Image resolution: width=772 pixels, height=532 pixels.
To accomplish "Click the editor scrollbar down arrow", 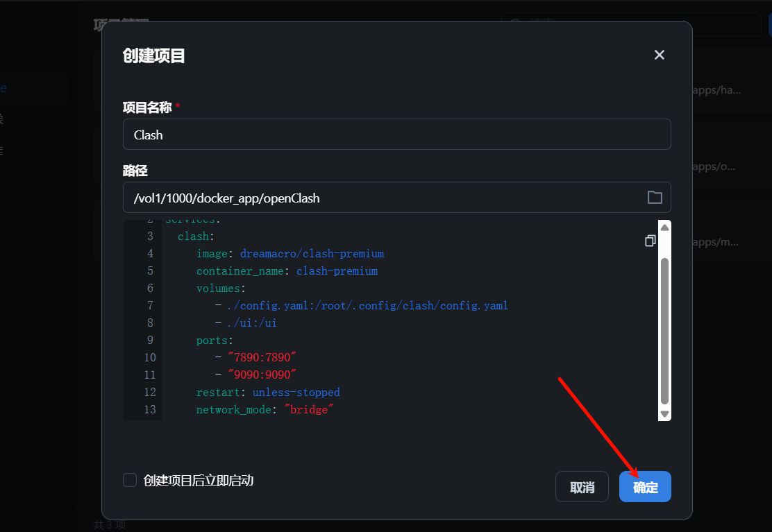I will [x=664, y=413].
